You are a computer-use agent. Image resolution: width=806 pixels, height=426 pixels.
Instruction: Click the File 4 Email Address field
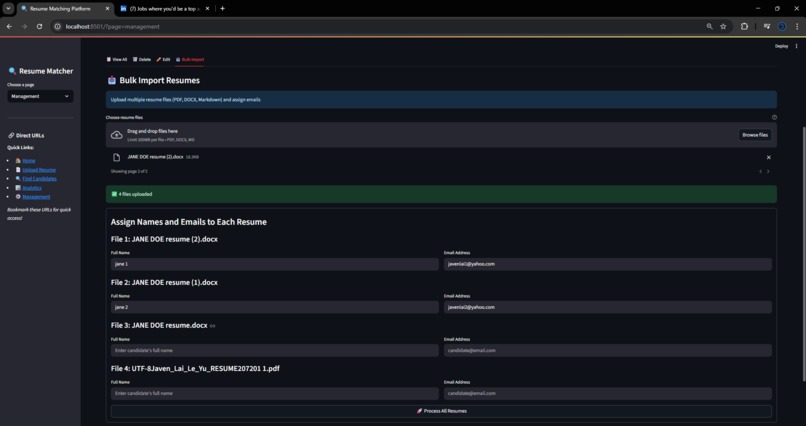(x=608, y=394)
